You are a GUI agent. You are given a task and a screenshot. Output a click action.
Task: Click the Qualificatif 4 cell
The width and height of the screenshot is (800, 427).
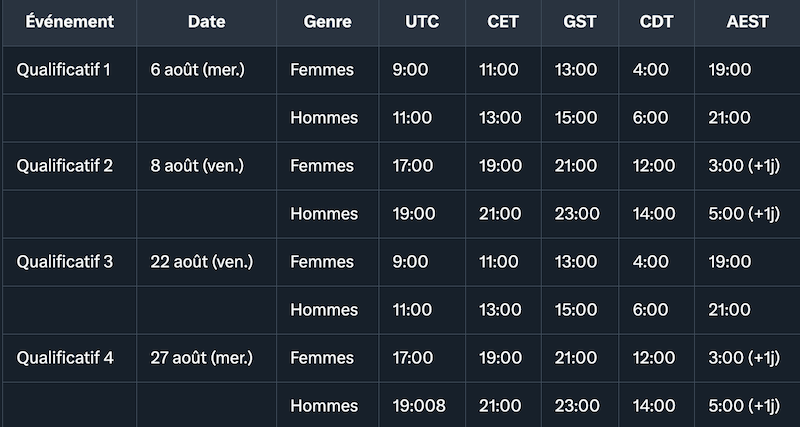tap(65, 358)
